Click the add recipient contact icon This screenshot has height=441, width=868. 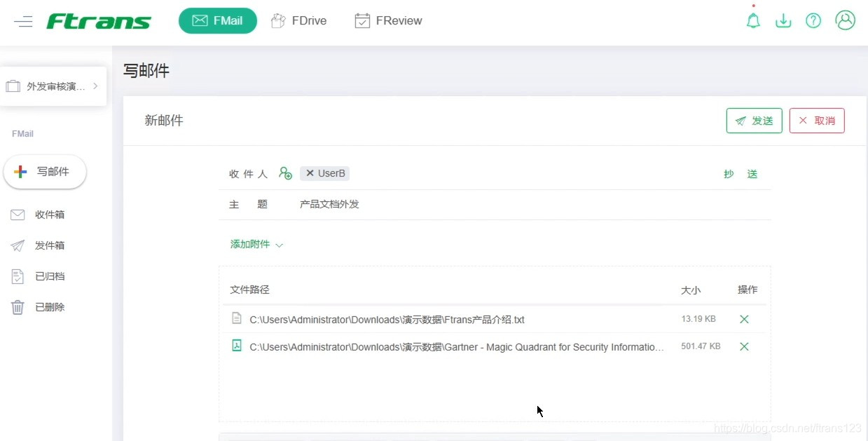(x=285, y=173)
